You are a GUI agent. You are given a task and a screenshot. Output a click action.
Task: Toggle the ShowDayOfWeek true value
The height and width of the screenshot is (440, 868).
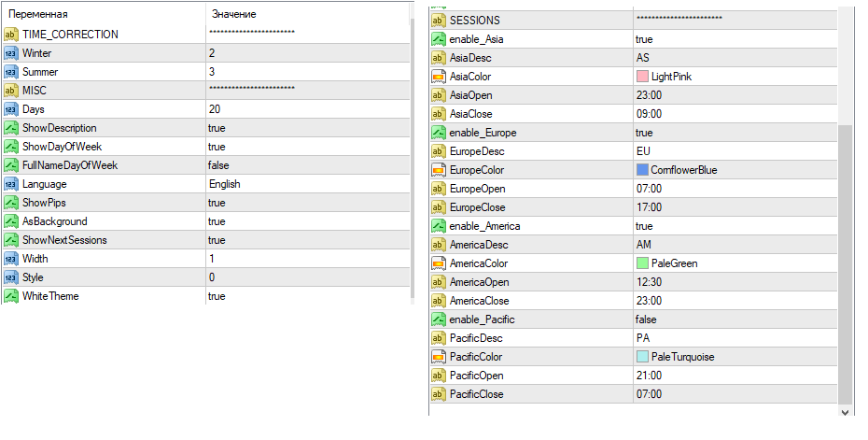point(217,147)
